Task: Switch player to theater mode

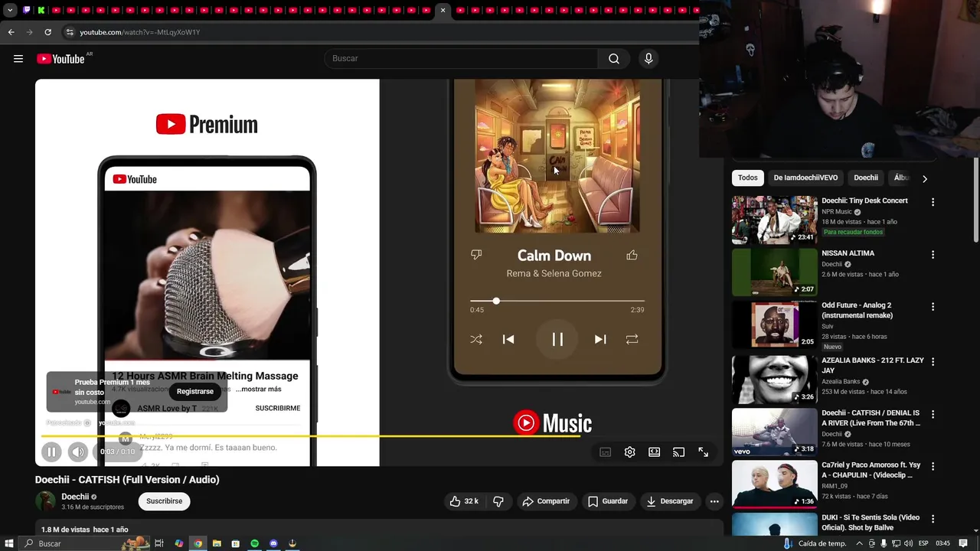Action: (654, 452)
